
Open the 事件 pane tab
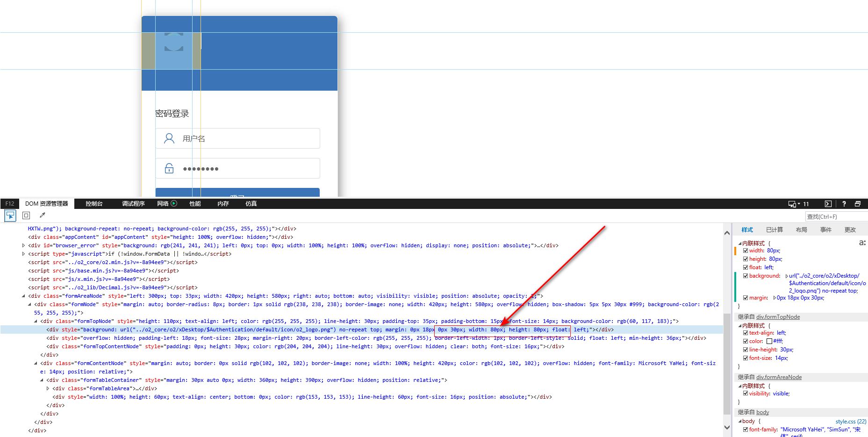pyautogui.click(x=825, y=230)
